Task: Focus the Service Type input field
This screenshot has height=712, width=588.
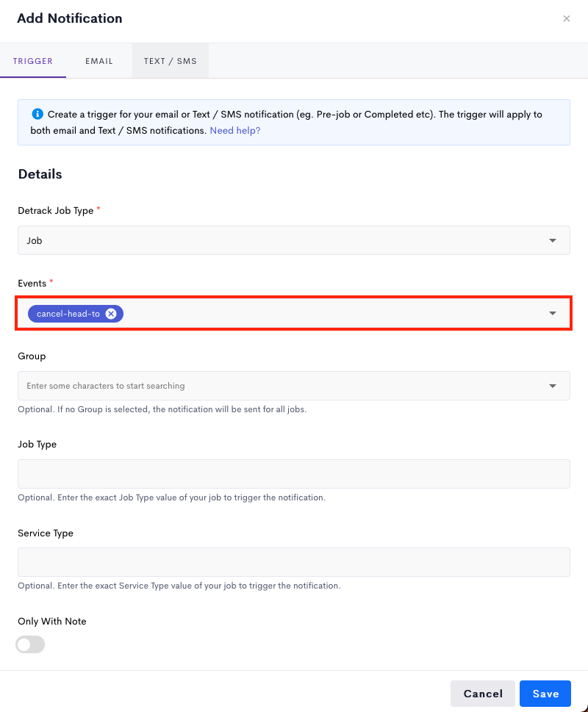Action: coord(294,562)
